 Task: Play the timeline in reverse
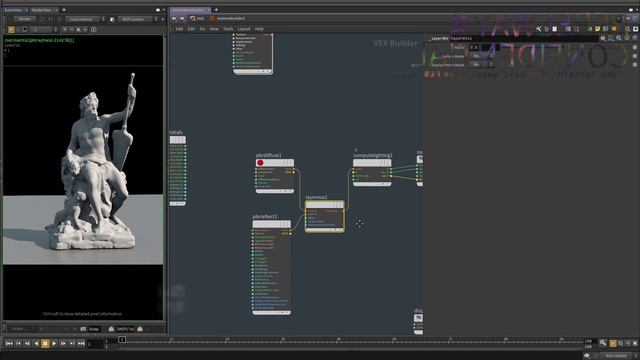click(36, 344)
